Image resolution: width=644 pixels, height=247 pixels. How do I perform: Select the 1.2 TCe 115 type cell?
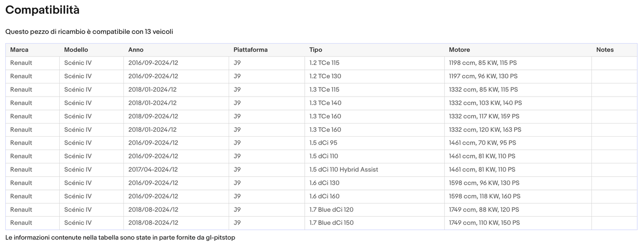(324, 63)
